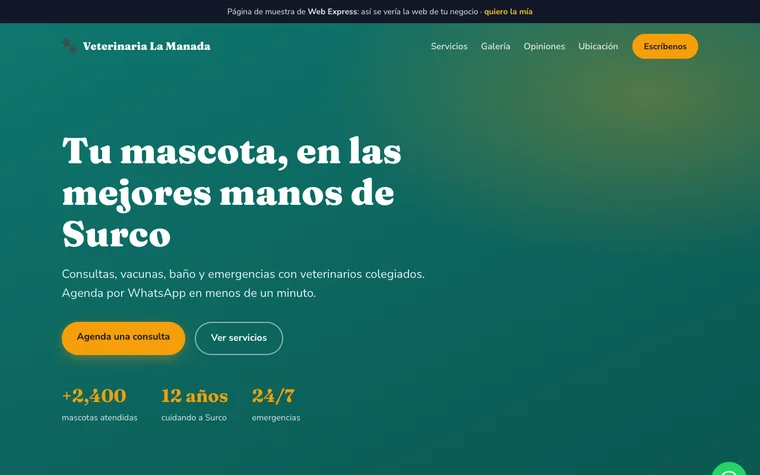
Task: Click the 'Web Express' text in top banner
Action: [332, 12]
